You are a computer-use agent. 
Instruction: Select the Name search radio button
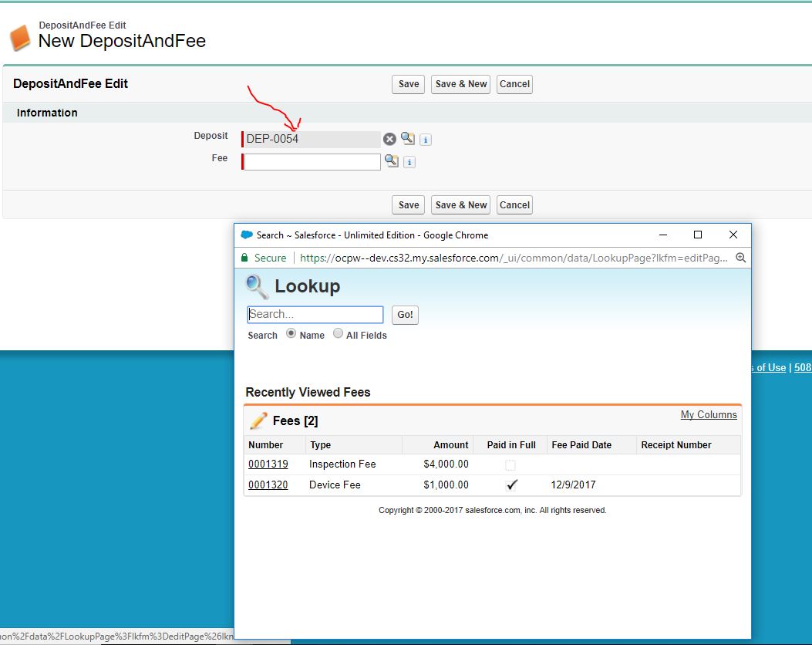click(x=291, y=334)
